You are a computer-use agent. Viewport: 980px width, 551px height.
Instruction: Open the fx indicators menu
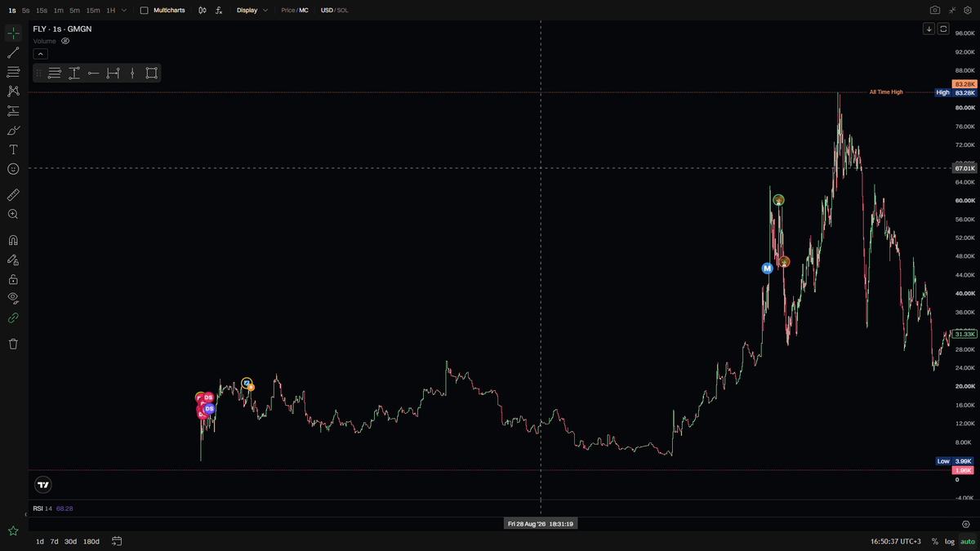pyautogui.click(x=219, y=11)
